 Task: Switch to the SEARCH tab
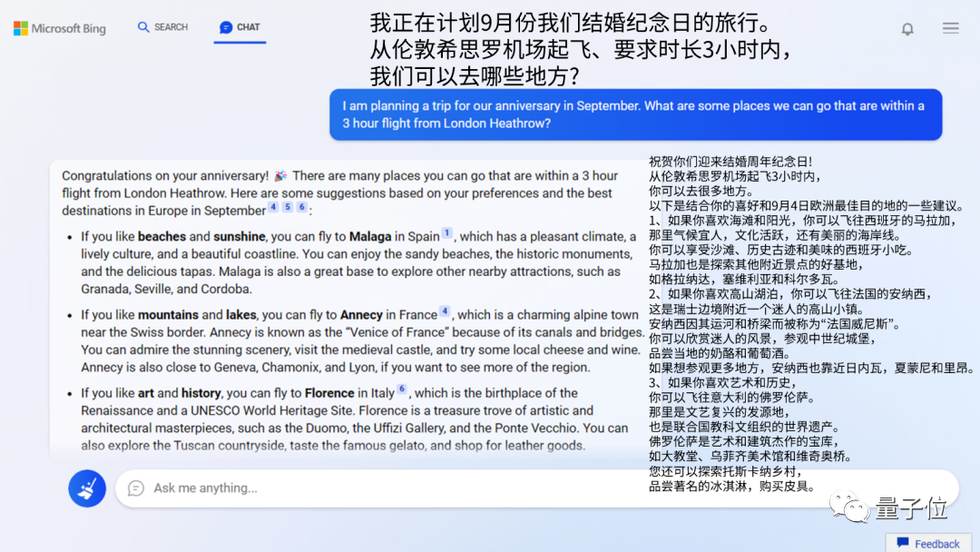[163, 27]
